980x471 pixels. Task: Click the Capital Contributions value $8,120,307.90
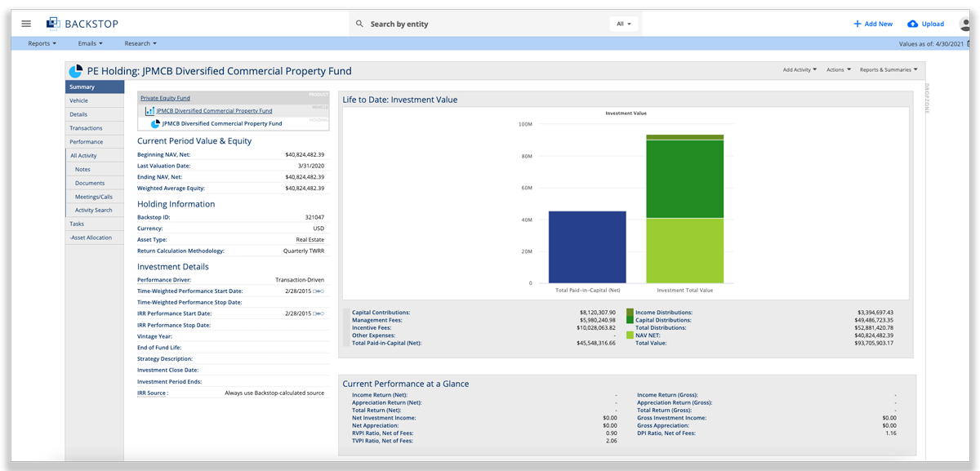(x=597, y=313)
